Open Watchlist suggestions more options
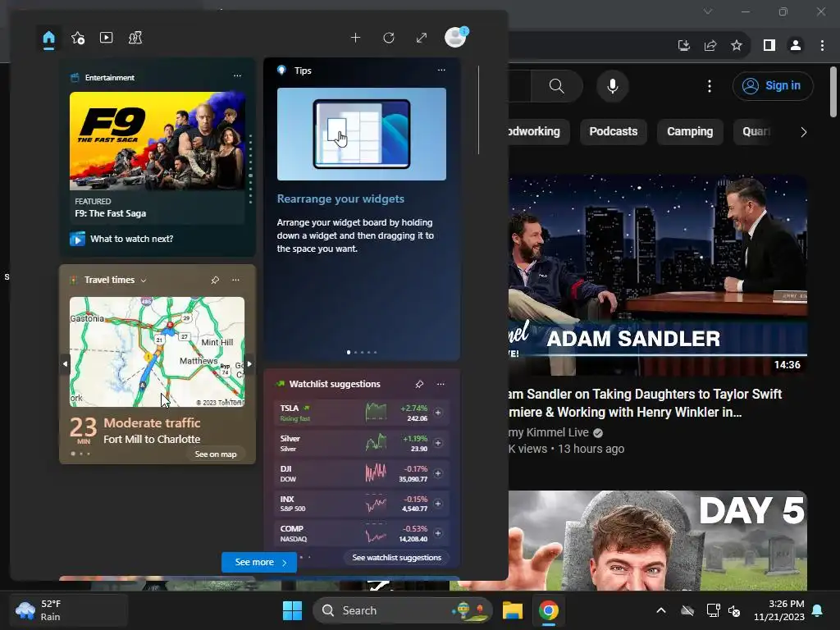 coord(441,384)
